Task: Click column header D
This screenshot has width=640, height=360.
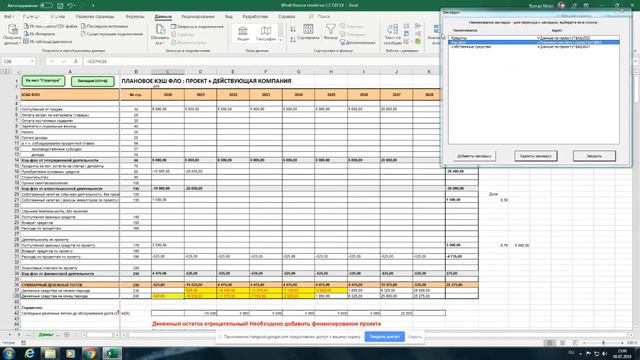Action: tap(200, 72)
